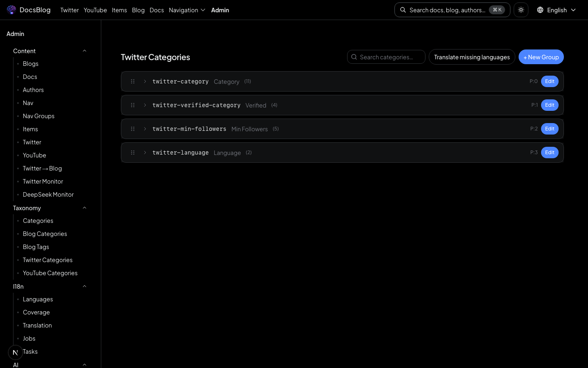The height and width of the screenshot is (368, 588).
Task: Click the globe language icon
Action: pyautogui.click(x=540, y=10)
